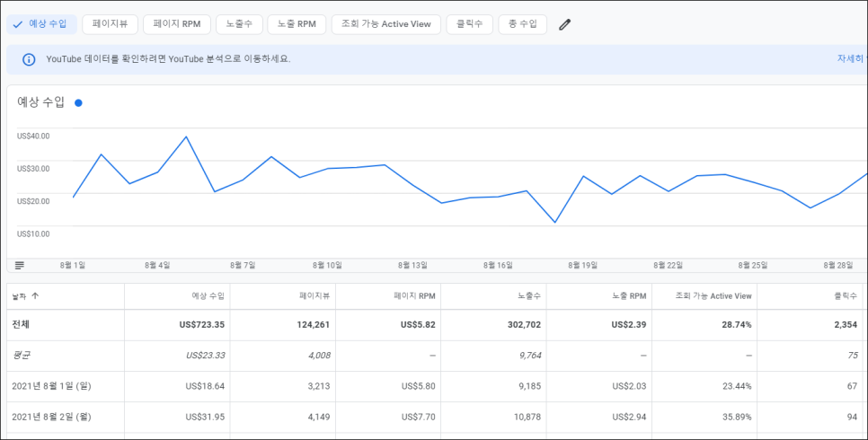
Task: Click the pencil edit metrics icon
Action: click(564, 25)
